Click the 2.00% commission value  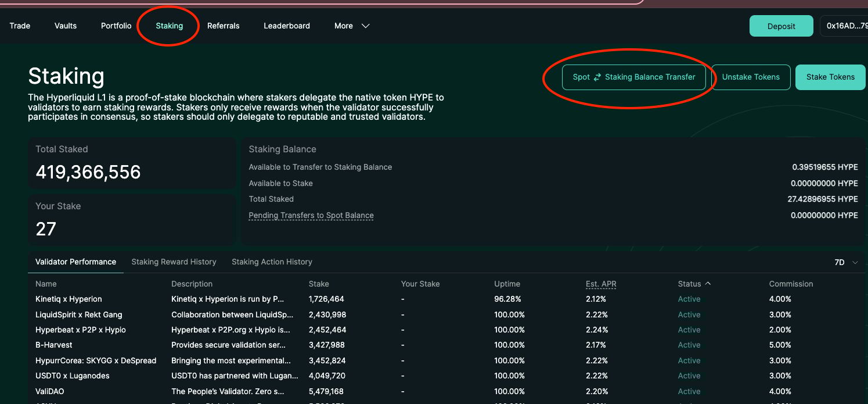coord(780,330)
